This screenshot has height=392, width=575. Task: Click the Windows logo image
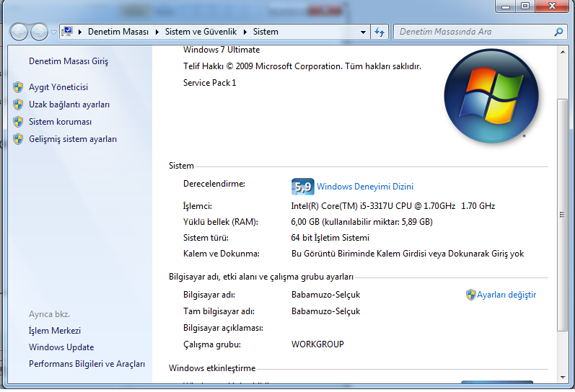(491, 96)
